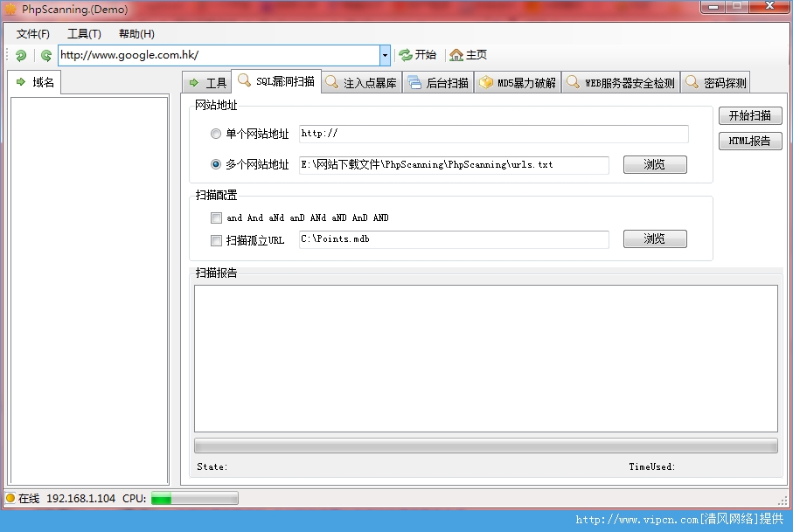Click the online status indicator icon
This screenshot has height=532, width=793.
[x=10, y=498]
